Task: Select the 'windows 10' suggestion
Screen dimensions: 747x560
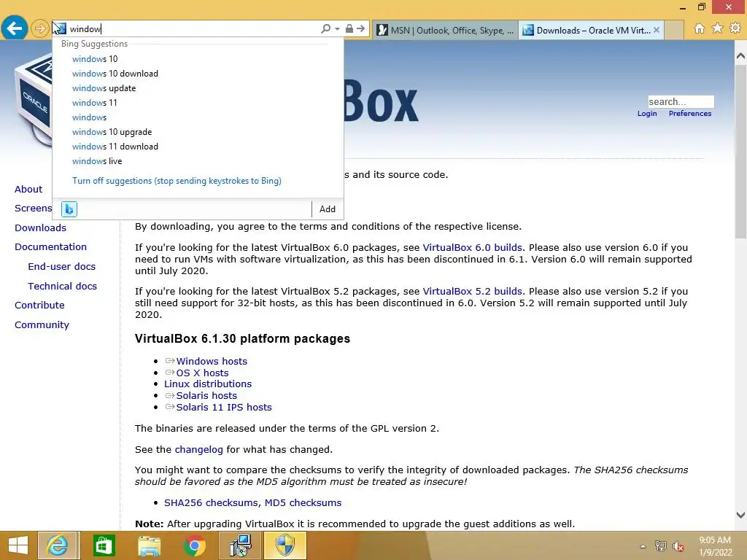Action: 95,59
